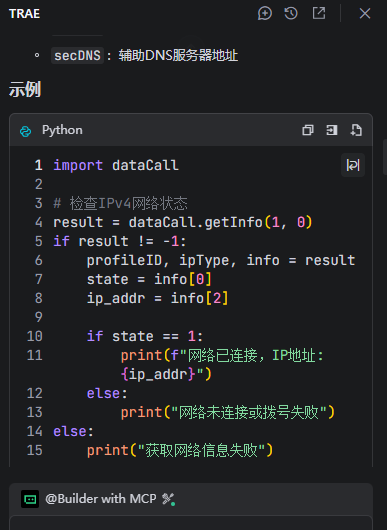387x530 pixels.
Task: Click the secDNS inline code label
Action: 77,55
